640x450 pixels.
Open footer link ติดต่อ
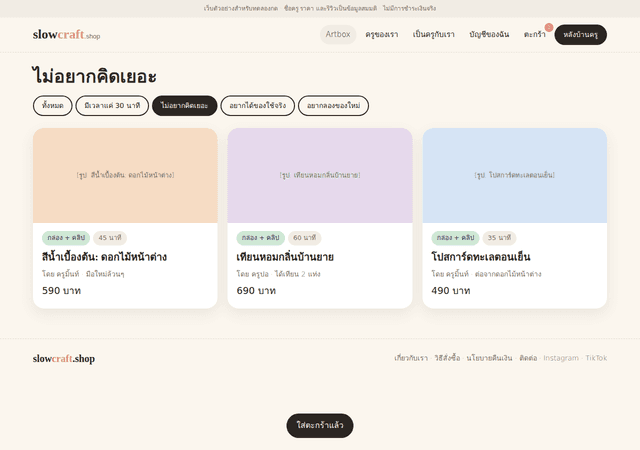coord(528,358)
